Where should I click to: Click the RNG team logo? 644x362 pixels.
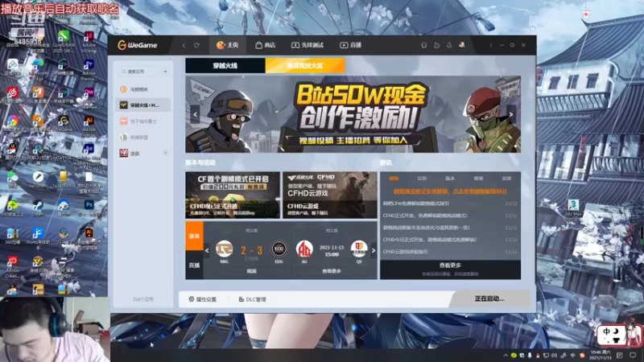225,249
